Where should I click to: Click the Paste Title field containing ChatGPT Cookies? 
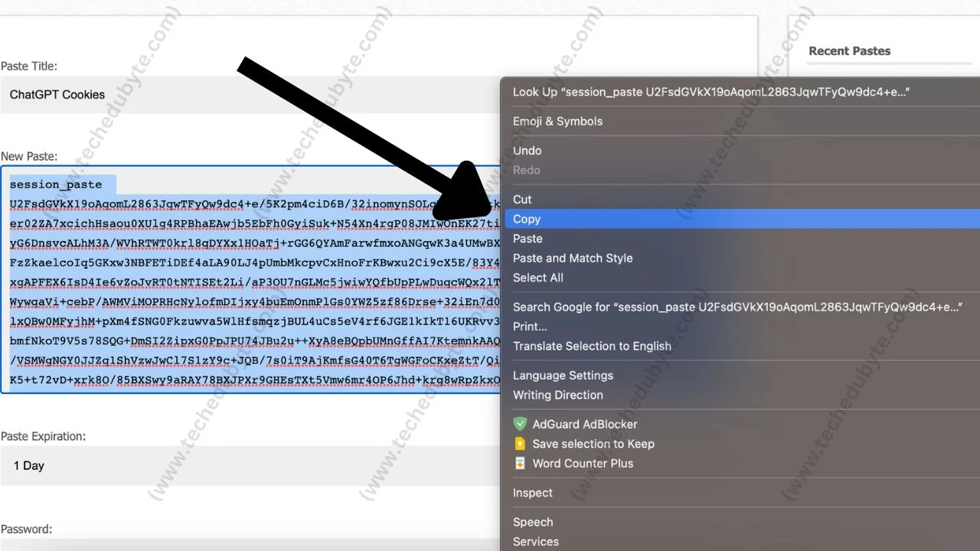tap(250, 95)
